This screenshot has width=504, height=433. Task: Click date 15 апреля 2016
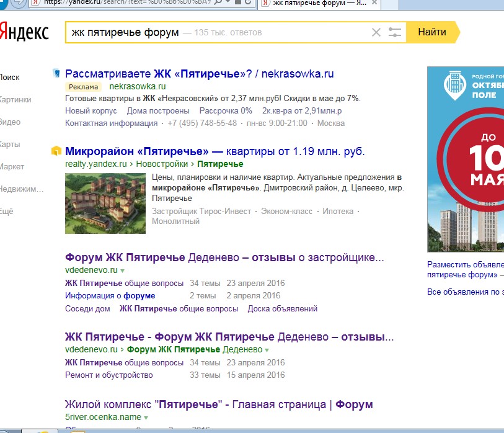[256, 375]
